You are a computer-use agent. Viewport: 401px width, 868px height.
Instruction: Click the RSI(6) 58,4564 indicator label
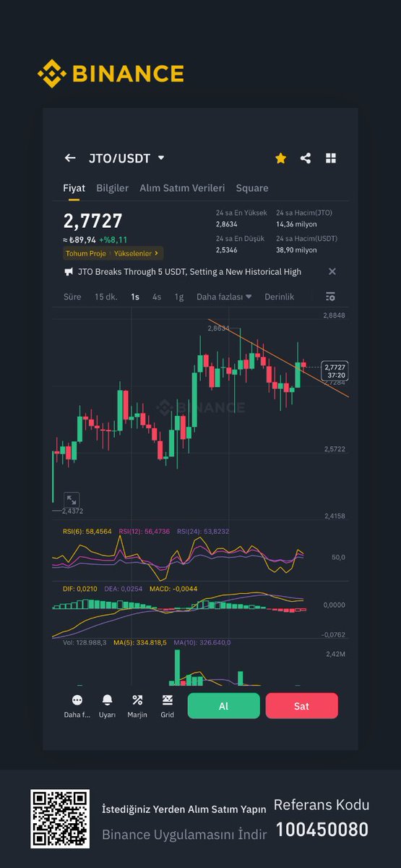tap(87, 532)
